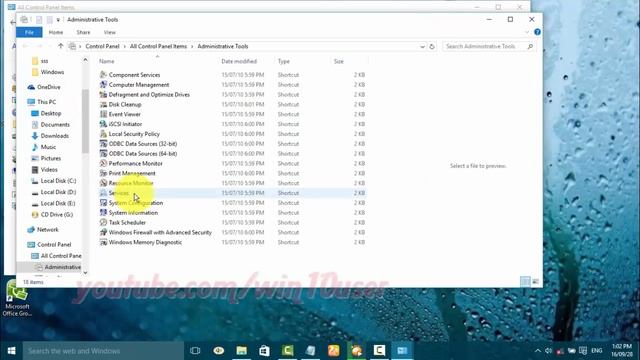Go up one folder level arrow

tap(60, 46)
